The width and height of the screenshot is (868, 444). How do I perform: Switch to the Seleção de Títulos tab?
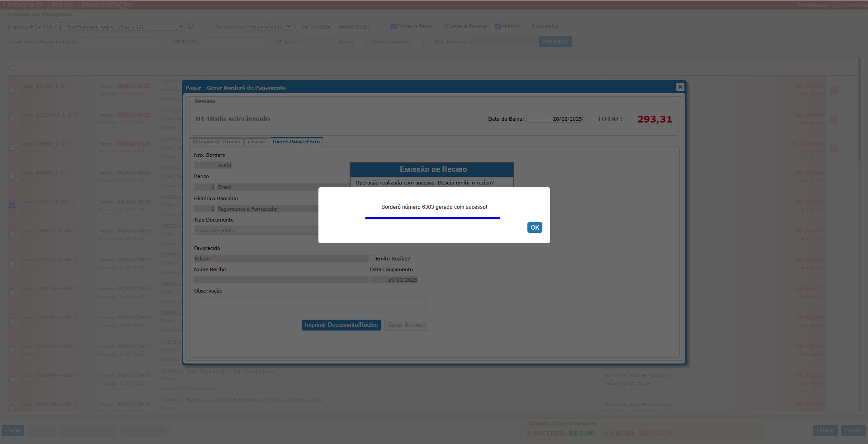tap(216, 142)
